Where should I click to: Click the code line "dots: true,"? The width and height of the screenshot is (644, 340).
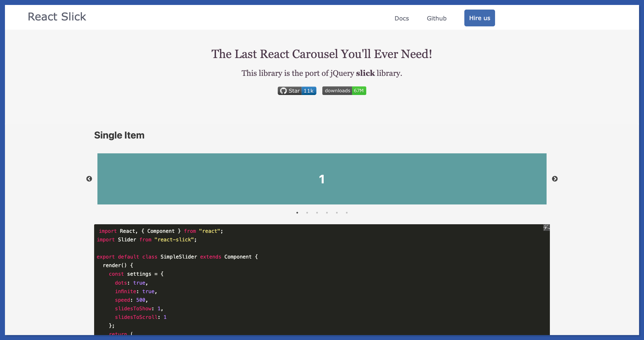(131, 283)
